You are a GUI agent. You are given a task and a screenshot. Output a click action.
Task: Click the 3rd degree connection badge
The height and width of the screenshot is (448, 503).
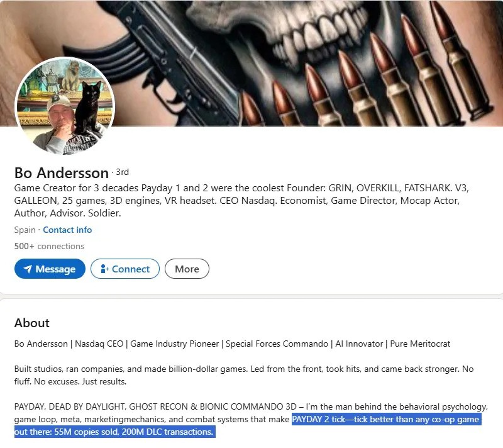122,172
